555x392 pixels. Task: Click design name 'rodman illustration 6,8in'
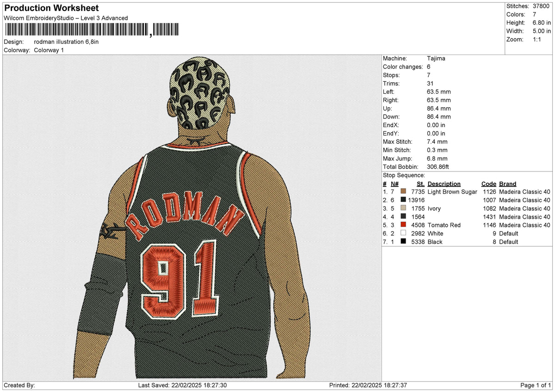[66, 42]
